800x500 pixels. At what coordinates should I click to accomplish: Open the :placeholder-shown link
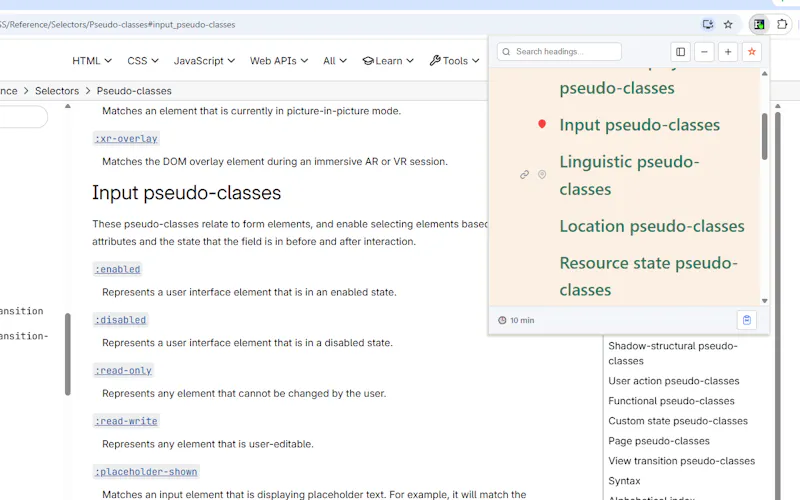click(x=146, y=471)
